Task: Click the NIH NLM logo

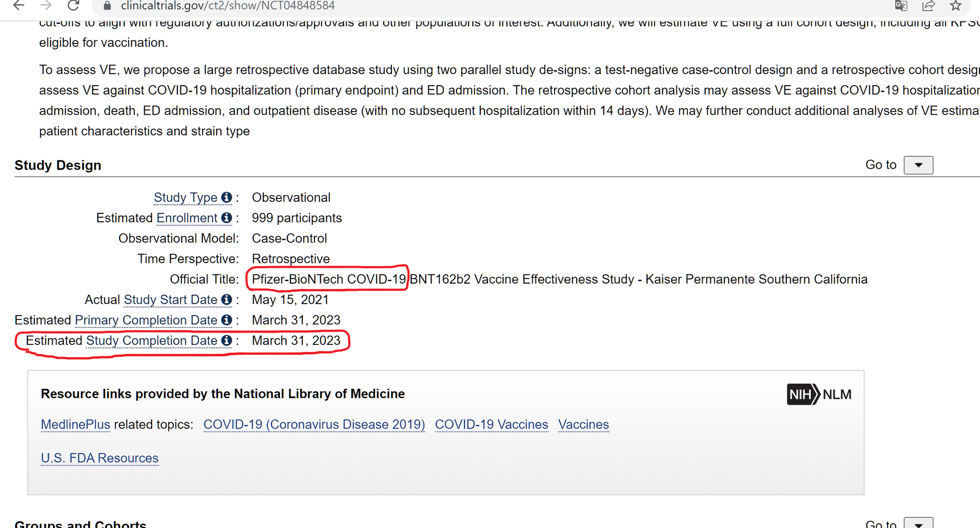Action: click(819, 395)
